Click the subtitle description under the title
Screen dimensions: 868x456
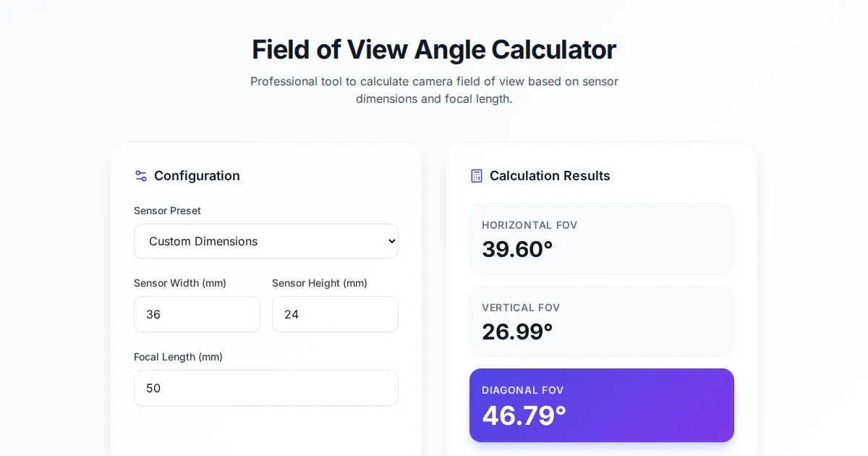pos(434,90)
